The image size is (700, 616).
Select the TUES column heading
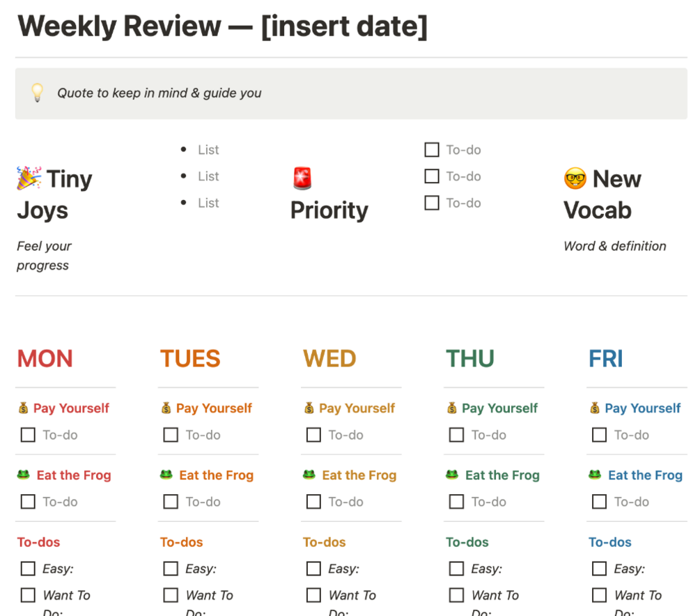(190, 359)
